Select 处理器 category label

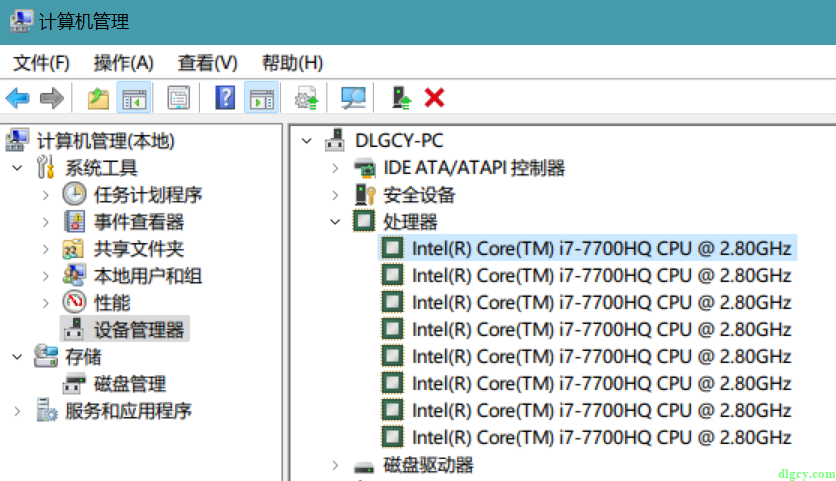[410, 221]
